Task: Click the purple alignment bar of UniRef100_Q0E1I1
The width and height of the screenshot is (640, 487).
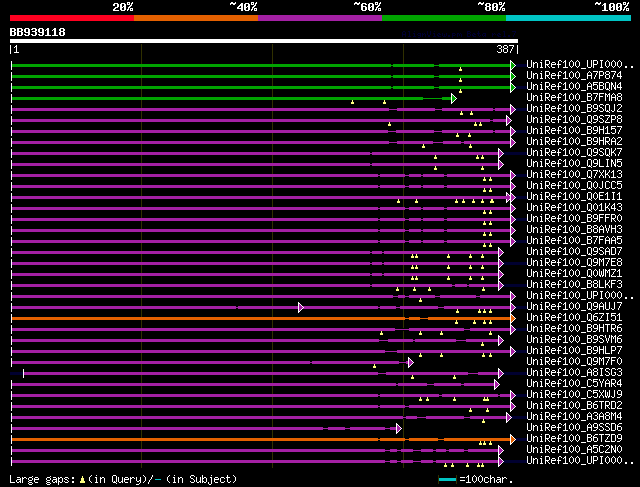Action: click(260, 198)
